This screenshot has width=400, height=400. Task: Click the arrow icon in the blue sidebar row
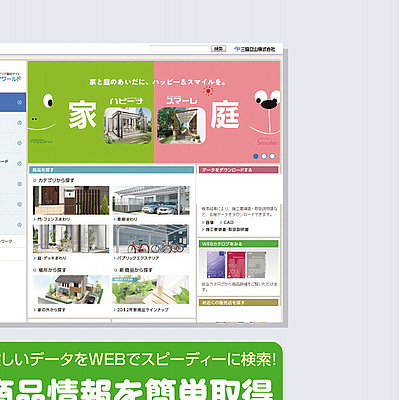[19, 102]
